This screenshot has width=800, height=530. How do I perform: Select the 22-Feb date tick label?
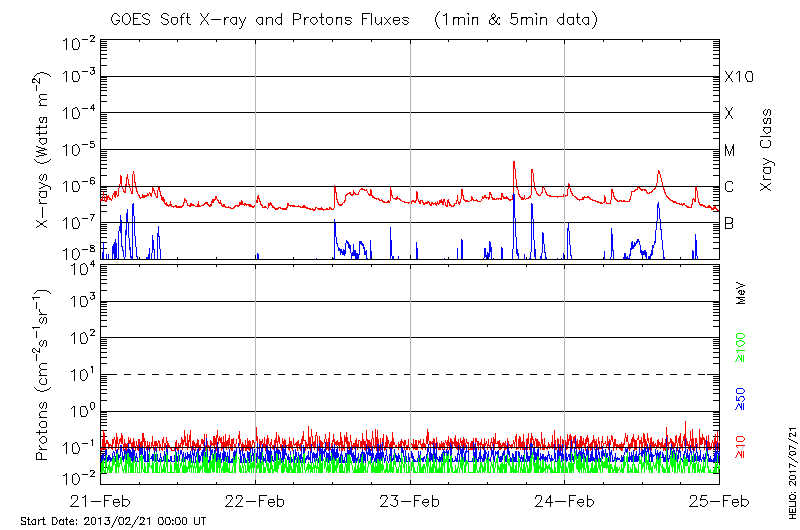(256, 501)
